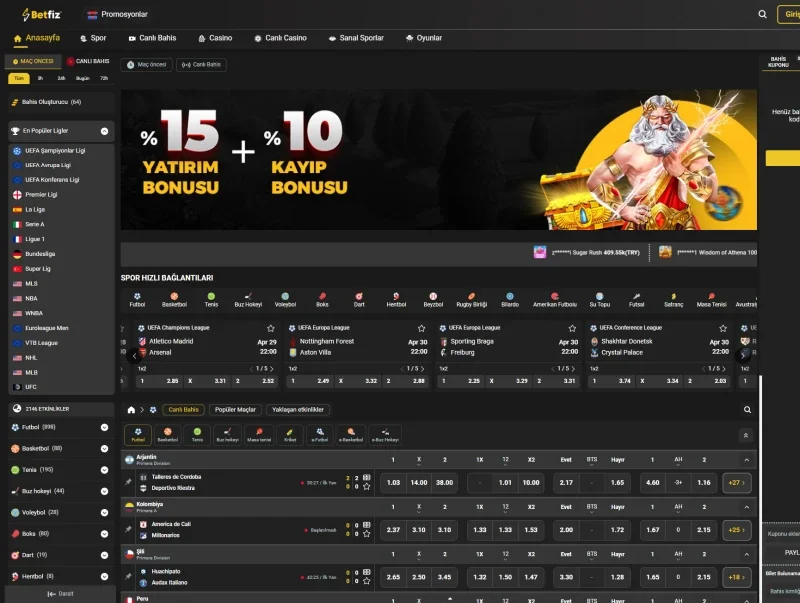Screen dimensions: 800x603
Task: Open statistics icon for Talleres de Cordoba match
Action: 366,478
